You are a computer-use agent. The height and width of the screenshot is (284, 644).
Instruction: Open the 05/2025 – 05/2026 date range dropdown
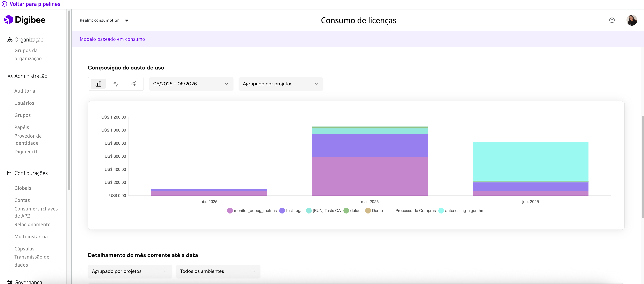click(x=191, y=84)
